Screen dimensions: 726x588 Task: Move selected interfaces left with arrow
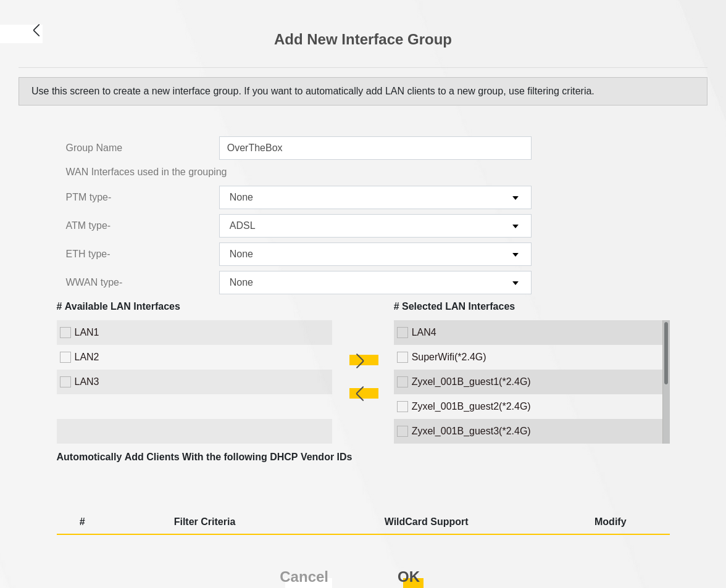tap(363, 394)
